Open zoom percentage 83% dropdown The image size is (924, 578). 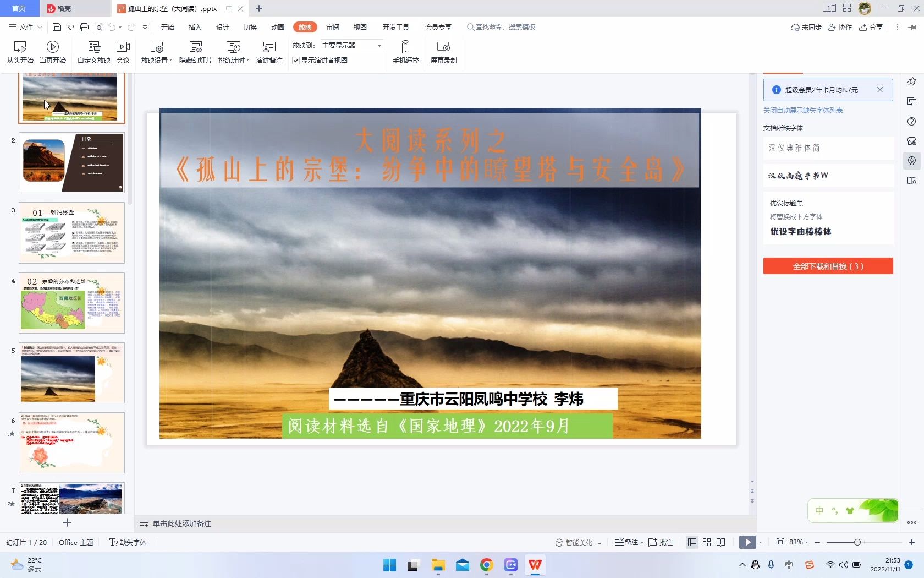[799, 542]
